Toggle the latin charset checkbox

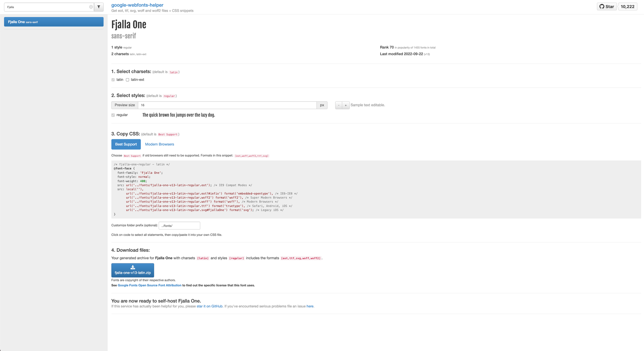[113, 80]
